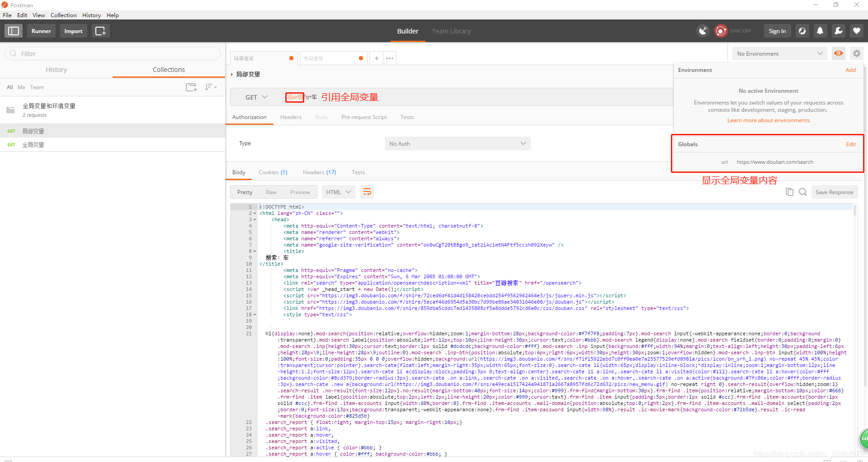Open the request Headers tab
Screen dimensions: 868x462
tap(291, 117)
